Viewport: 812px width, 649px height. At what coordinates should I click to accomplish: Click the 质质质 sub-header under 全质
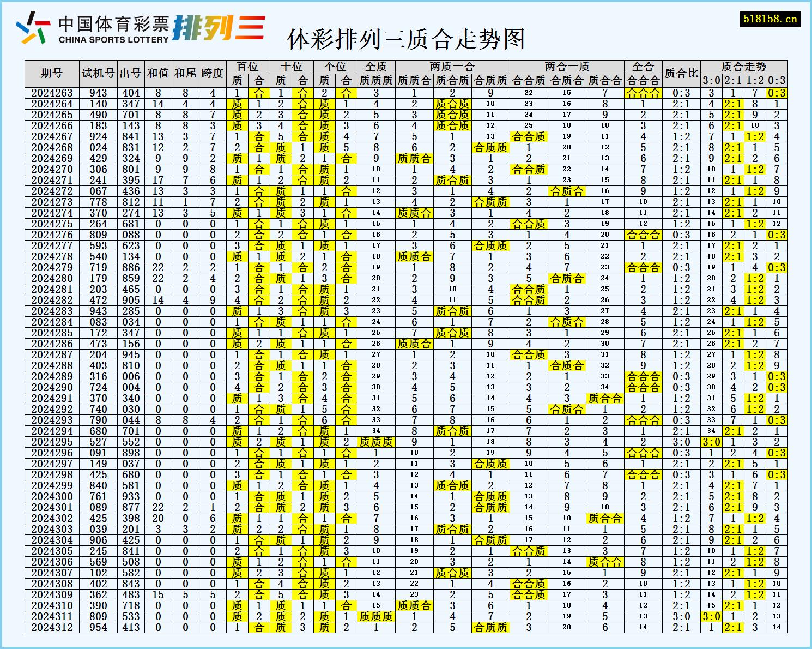pyautogui.click(x=376, y=80)
